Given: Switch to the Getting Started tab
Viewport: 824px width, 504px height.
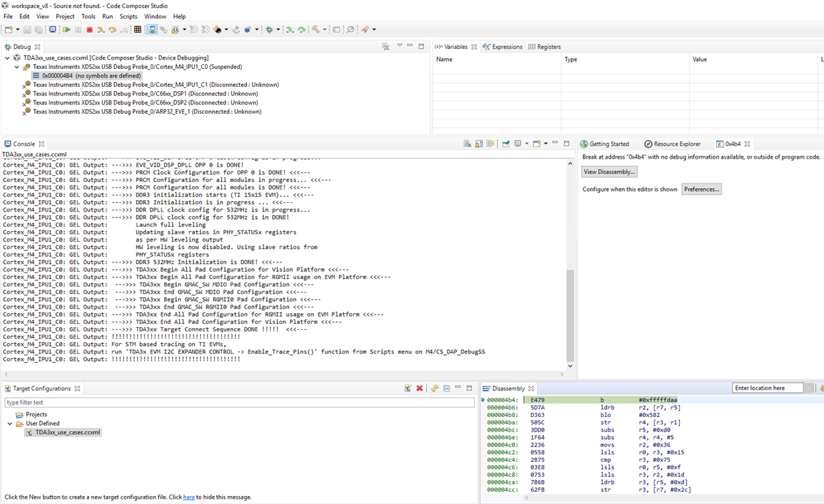Looking at the screenshot, I should click(604, 144).
